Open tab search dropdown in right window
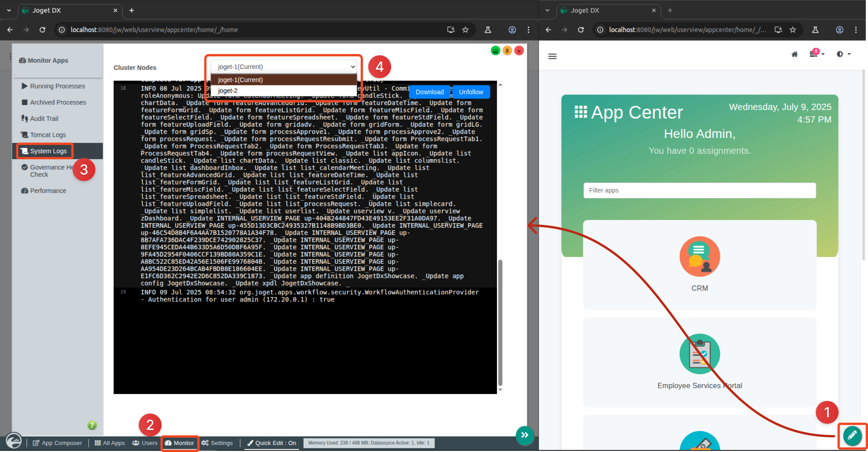Viewport: 868px width, 452px height. click(548, 10)
